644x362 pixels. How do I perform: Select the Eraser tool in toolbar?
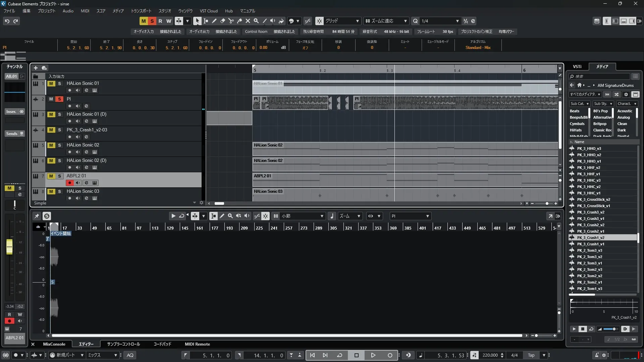coord(222,21)
